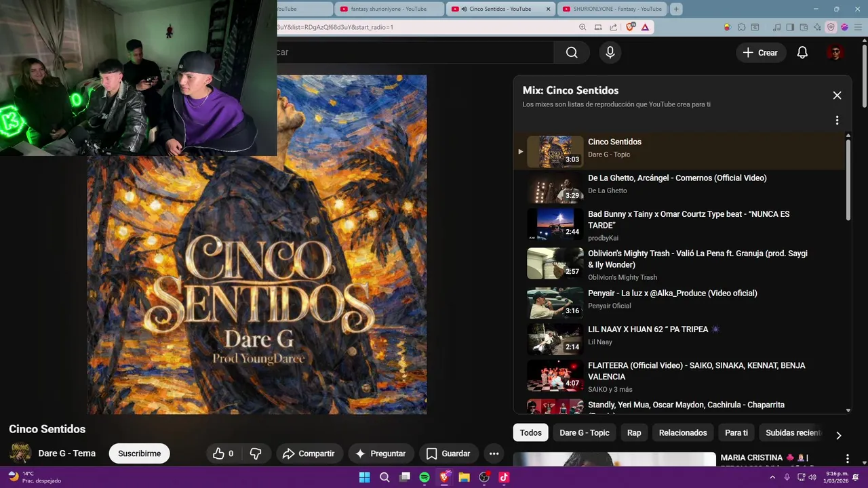Screen dimensions: 868x488
Task: Open the Brave VPN shield icon
Action: [x=831, y=27]
